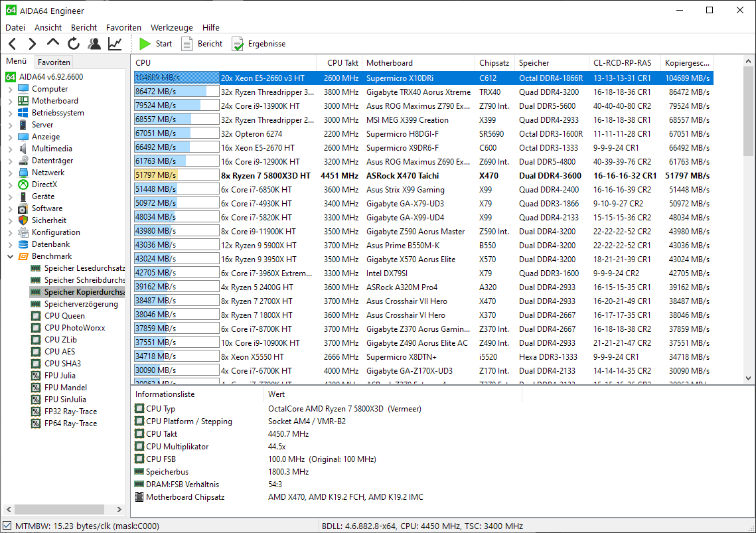The width and height of the screenshot is (756, 533).
Task: Expand the Anzeige tree node
Action: tap(10, 137)
